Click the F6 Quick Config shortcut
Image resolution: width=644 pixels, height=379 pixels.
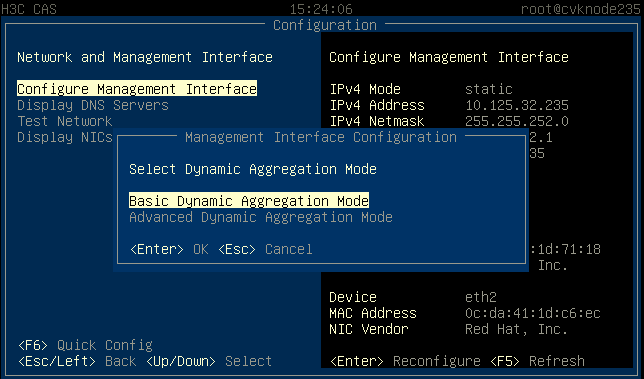pos(85,345)
